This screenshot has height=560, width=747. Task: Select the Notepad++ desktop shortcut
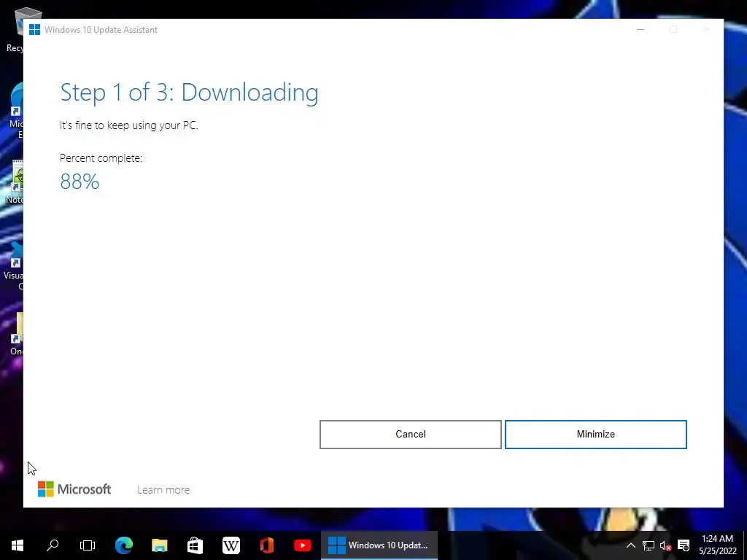pos(15,183)
